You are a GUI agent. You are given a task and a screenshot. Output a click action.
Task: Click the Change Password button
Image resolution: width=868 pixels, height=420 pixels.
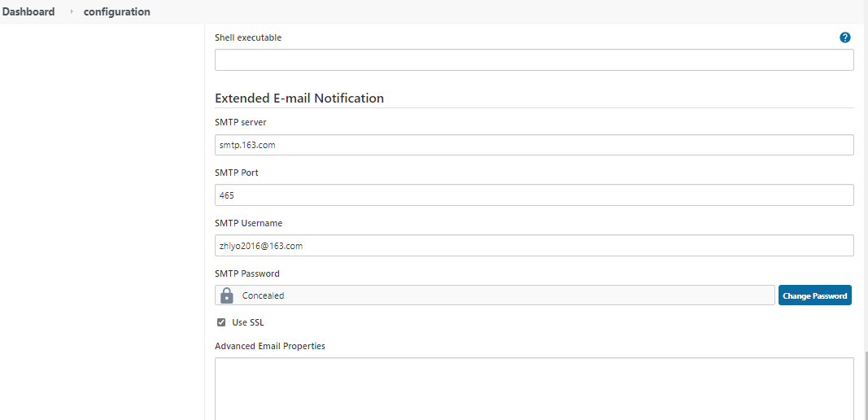815,295
